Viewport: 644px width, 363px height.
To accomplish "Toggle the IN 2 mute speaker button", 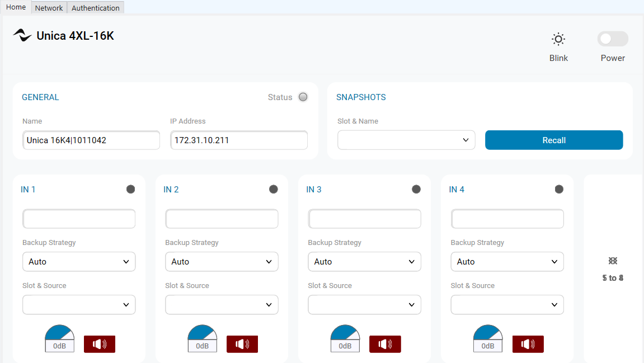I will (x=242, y=344).
